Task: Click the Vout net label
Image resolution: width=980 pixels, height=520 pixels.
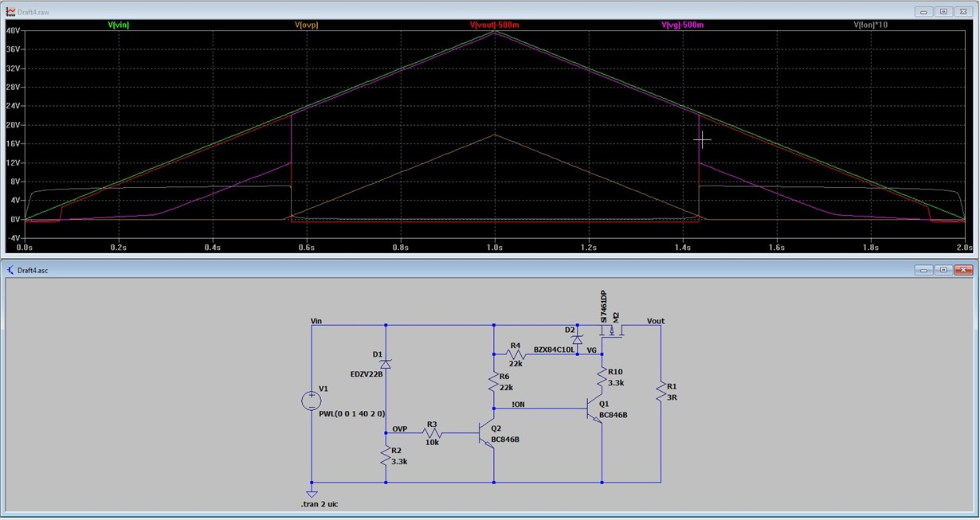Action: tap(656, 321)
